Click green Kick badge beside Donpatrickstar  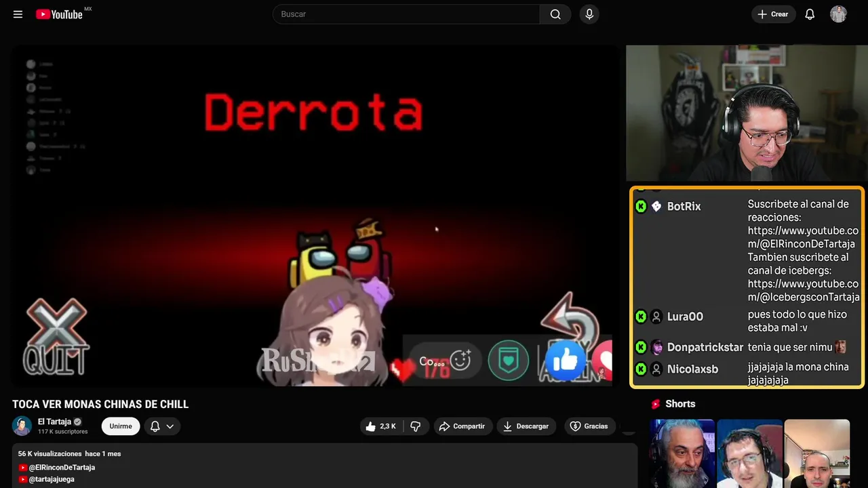point(641,347)
